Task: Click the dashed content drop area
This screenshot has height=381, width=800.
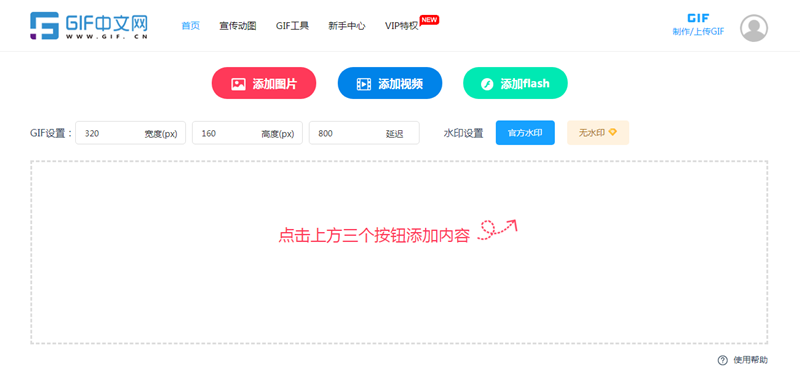Action: click(x=399, y=252)
